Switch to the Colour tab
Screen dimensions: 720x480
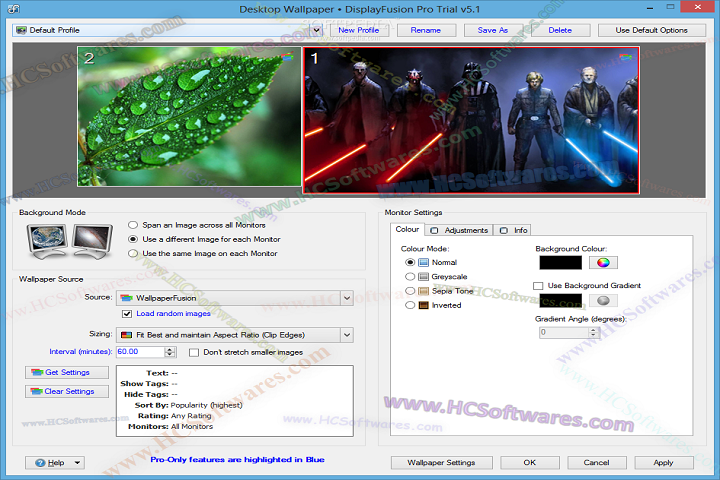click(407, 229)
